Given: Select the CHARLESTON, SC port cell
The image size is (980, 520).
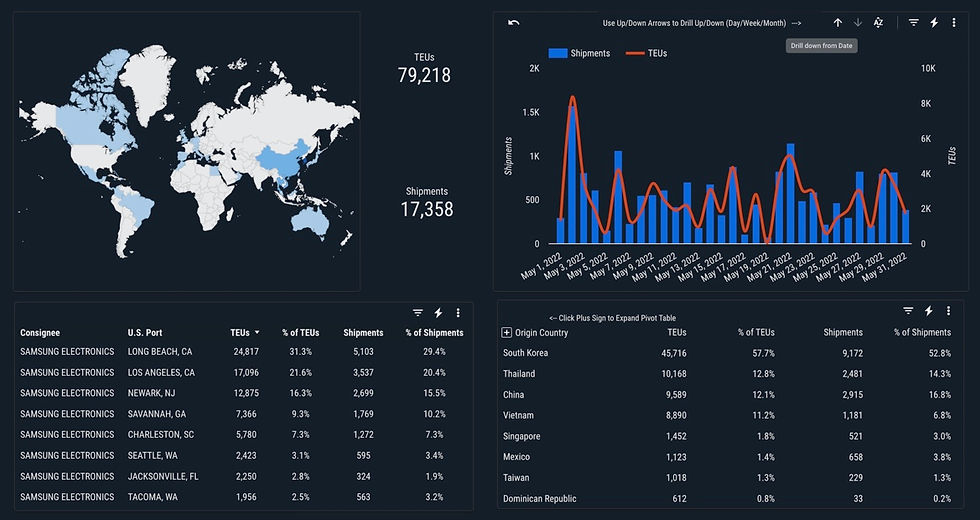Looking at the screenshot, I should tap(161, 434).
